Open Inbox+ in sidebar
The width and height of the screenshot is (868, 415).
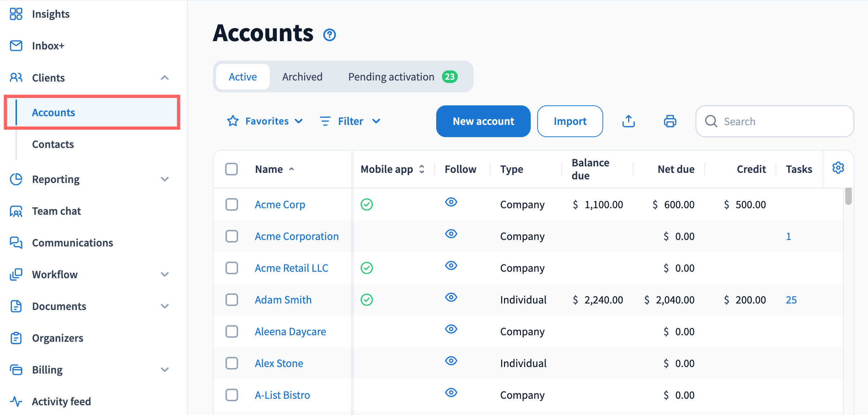pos(48,46)
